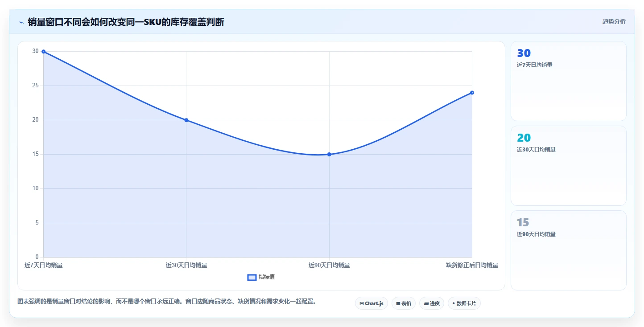Image resolution: width=644 pixels, height=327 pixels.
Task: Click the data point for 近30天日均销量
Action: 186,120
